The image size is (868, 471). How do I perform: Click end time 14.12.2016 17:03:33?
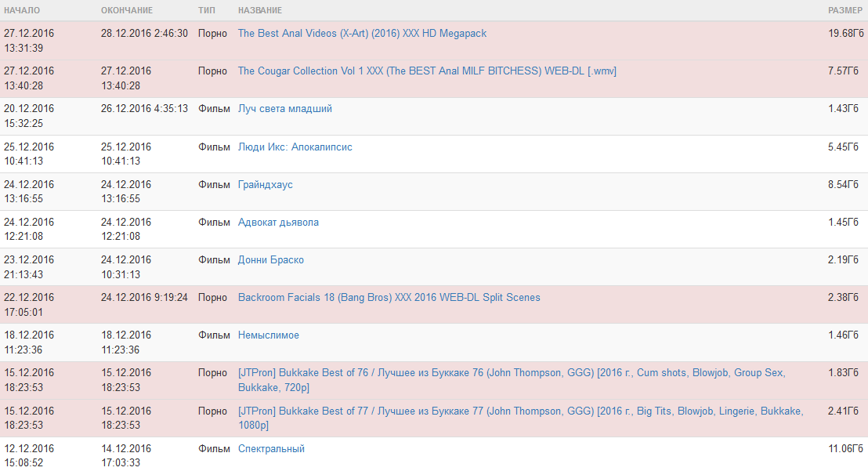pyautogui.click(x=126, y=455)
